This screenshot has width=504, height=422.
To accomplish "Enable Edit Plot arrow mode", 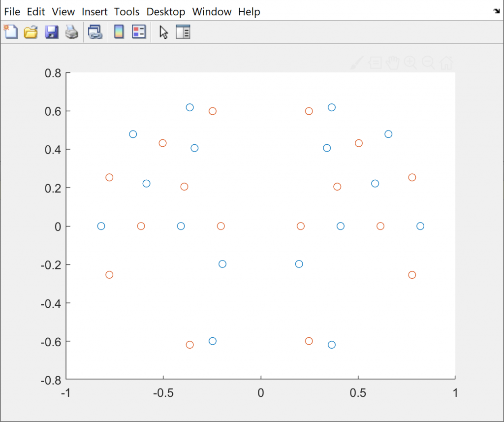I will pyautogui.click(x=164, y=32).
